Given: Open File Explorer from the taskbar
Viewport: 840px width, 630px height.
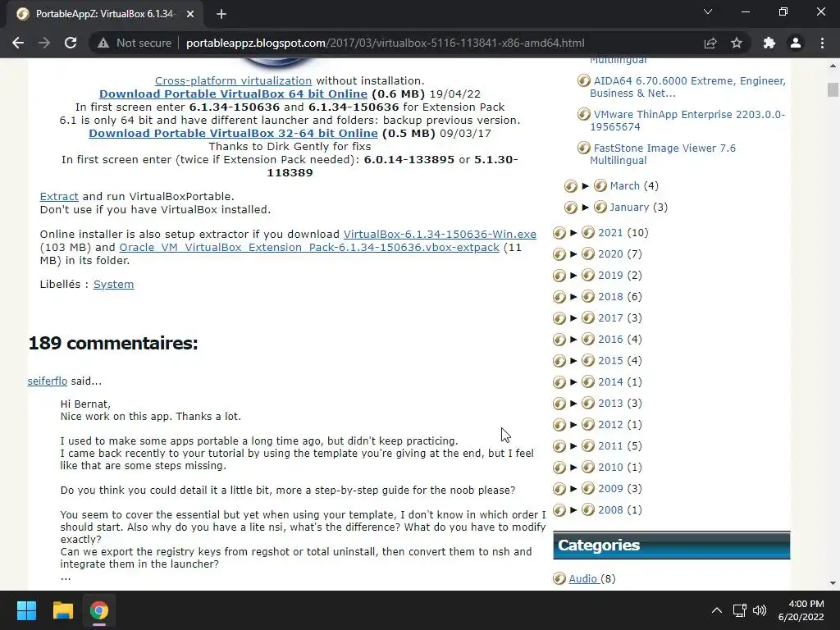Looking at the screenshot, I should pyautogui.click(x=62, y=610).
